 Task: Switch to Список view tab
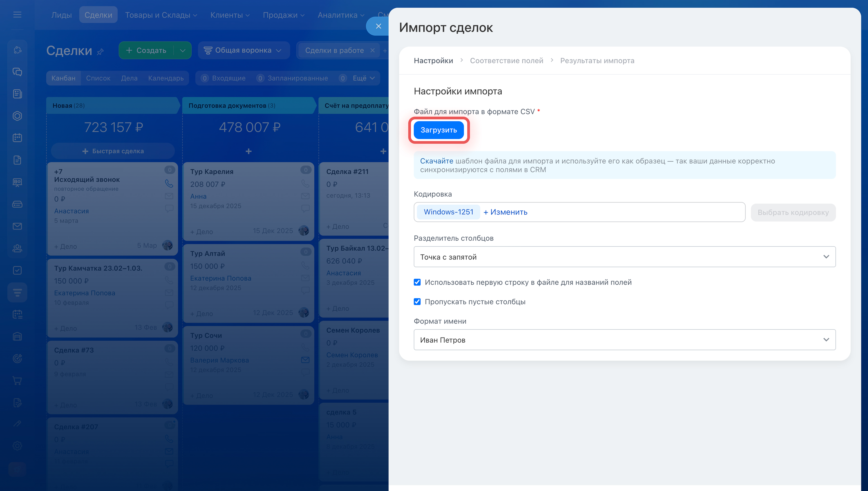[x=98, y=78]
